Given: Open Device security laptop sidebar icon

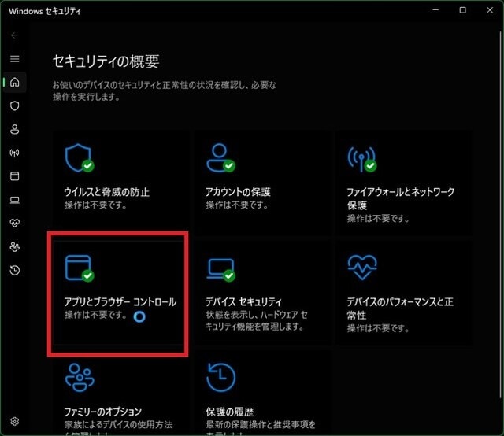Looking at the screenshot, I should click(15, 200).
